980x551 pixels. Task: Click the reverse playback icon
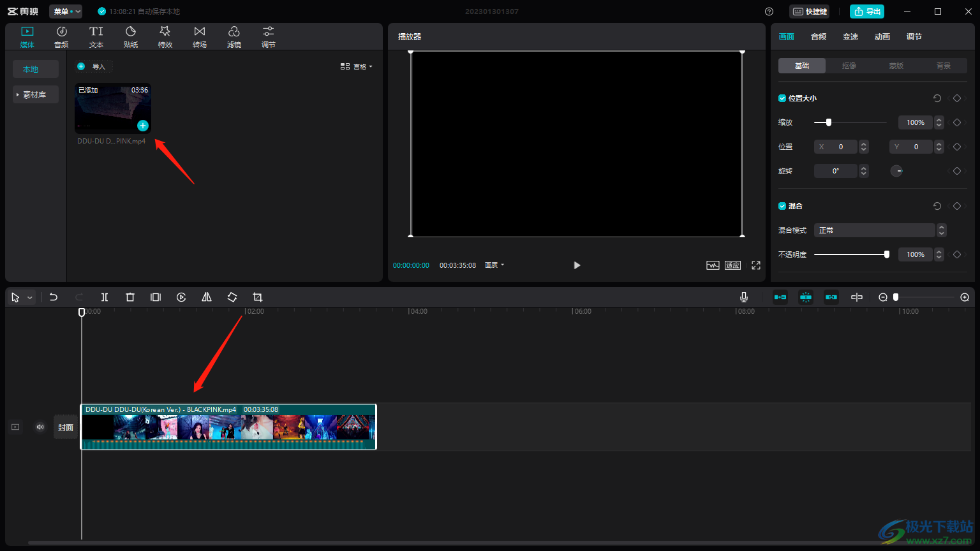click(x=181, y=297)
